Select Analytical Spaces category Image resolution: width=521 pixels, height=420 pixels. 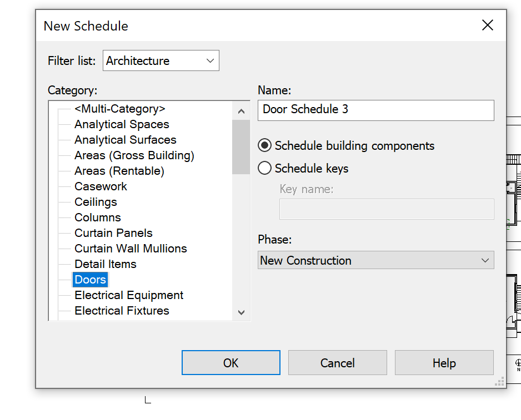pyautogui.click(x=122, y=124)
